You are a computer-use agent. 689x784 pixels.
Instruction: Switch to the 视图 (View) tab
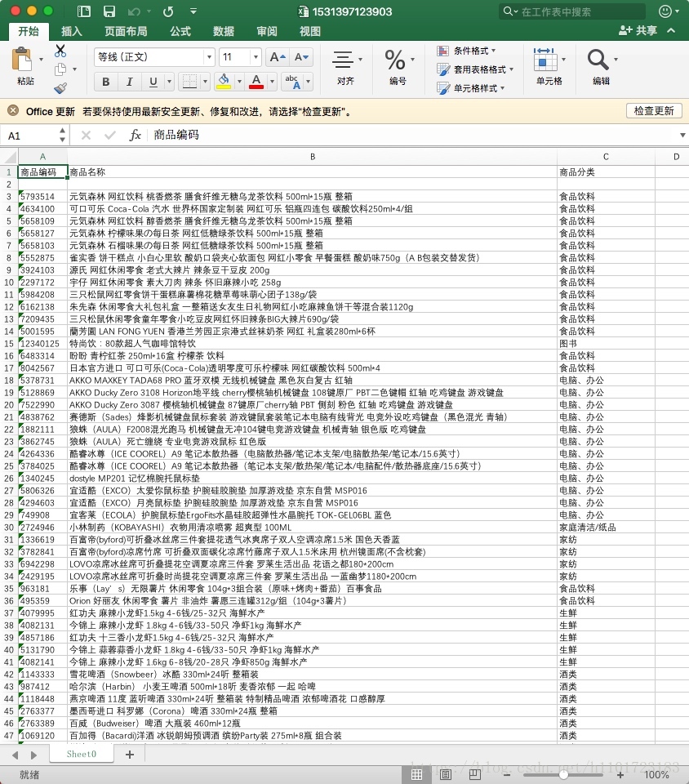point(309,32)
